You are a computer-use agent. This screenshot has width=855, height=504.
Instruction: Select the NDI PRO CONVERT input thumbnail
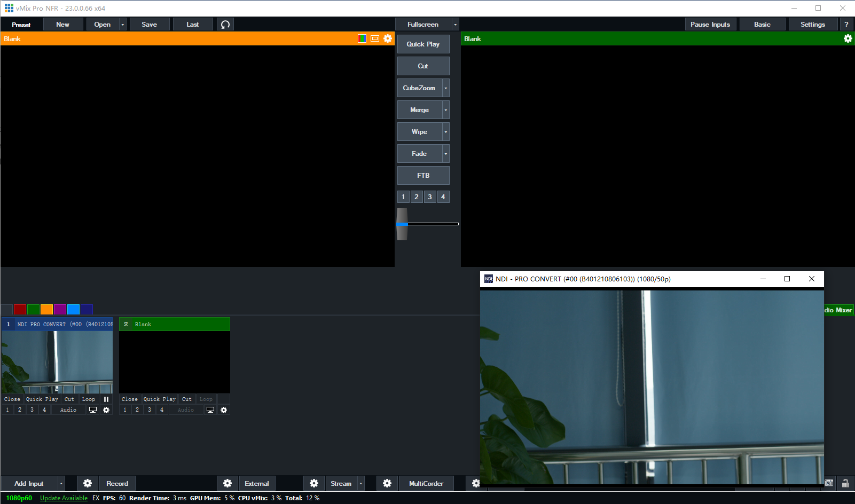(x=57, y=362)
